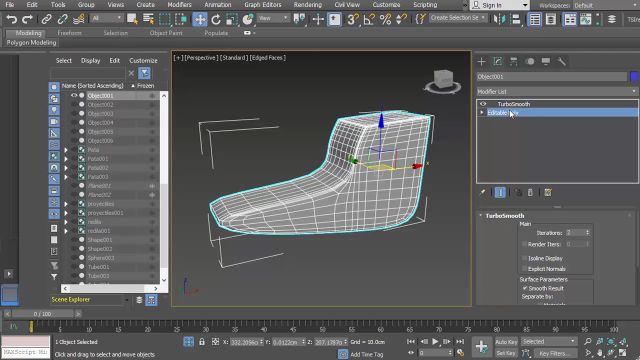This screenshot has height=360, width=640.
Task: Expand the proyectiles group in Scene Explorer
Action: click(66, 204)
